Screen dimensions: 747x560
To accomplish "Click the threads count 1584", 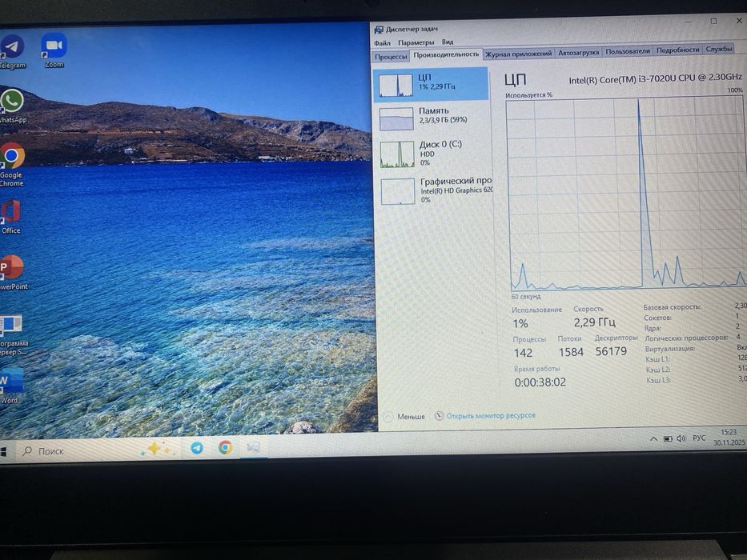I will click(571, 352).
